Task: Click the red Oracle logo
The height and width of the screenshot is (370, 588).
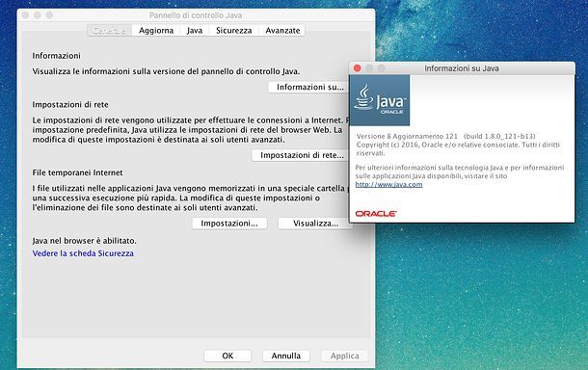Action: pos(376,214)
